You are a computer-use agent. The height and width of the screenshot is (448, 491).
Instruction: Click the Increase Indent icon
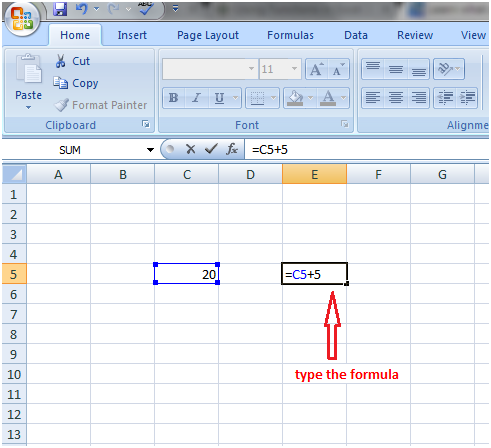467,98
